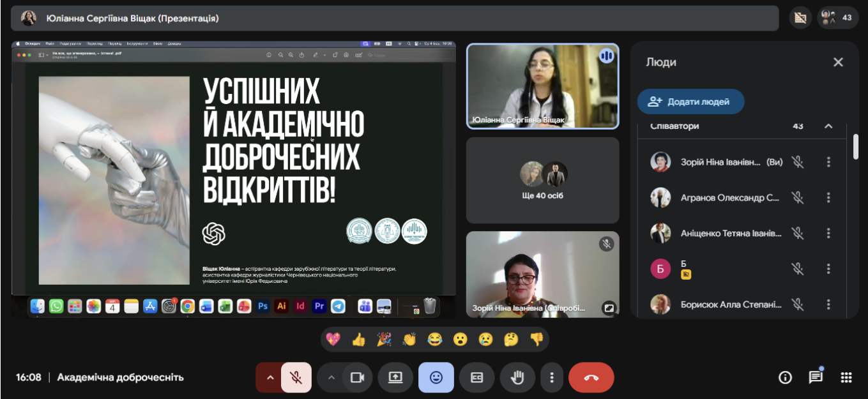868x399 pixels.
Task: Open options menu for Агранов Олександр
Action: pos(828,198)
